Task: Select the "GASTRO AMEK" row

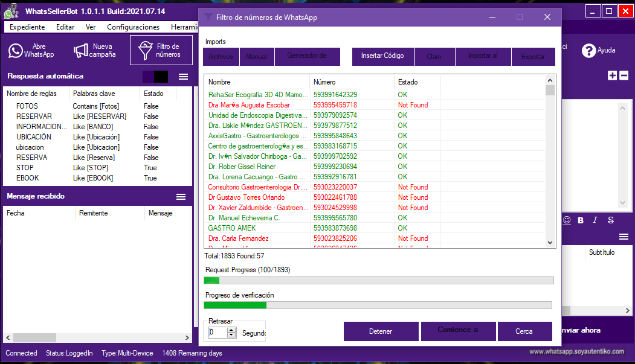Action: [375, 228]
